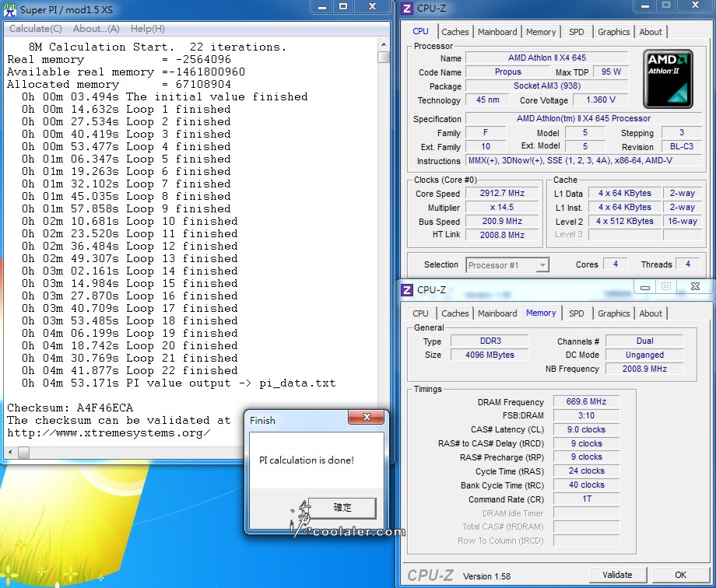Click the Validate button in CPU-Z
Screen dimensions: 716x588
coord(617,576)
